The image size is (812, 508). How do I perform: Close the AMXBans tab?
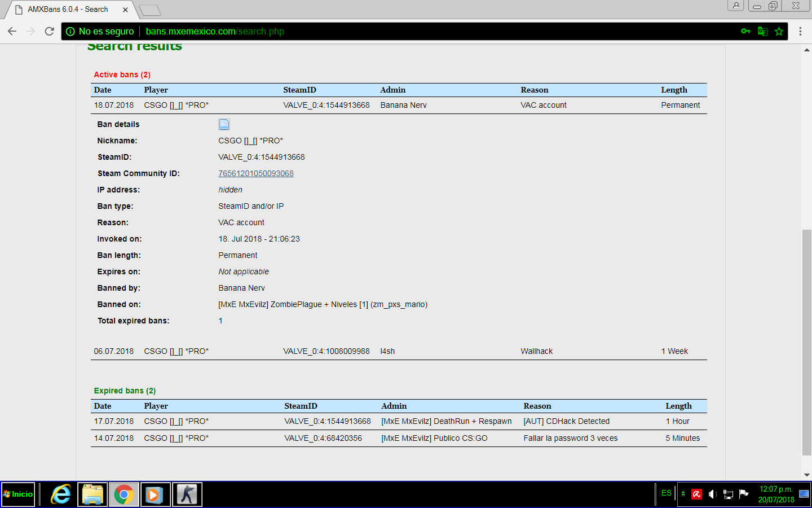pyautogui.click(x=125, y=10)
